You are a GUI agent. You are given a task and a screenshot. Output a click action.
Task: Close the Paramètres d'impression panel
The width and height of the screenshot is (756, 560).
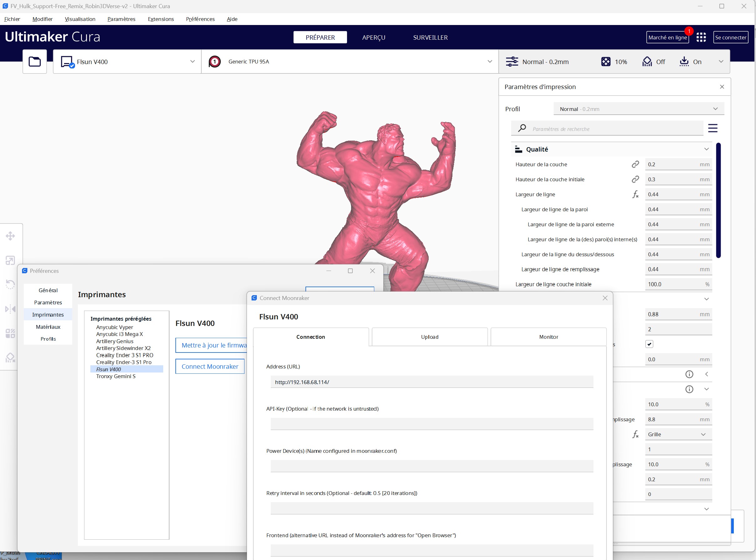(x=722, y=87)
